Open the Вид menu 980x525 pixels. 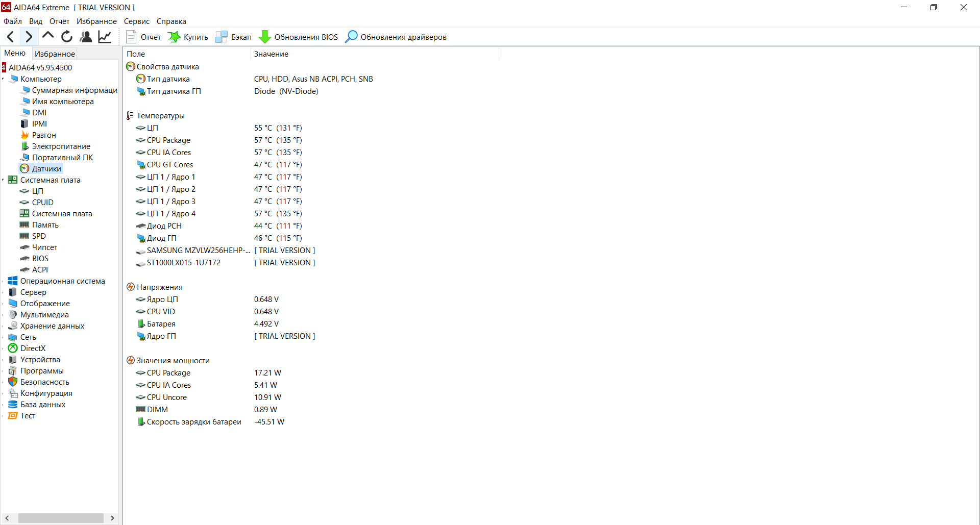pos(36,21)
